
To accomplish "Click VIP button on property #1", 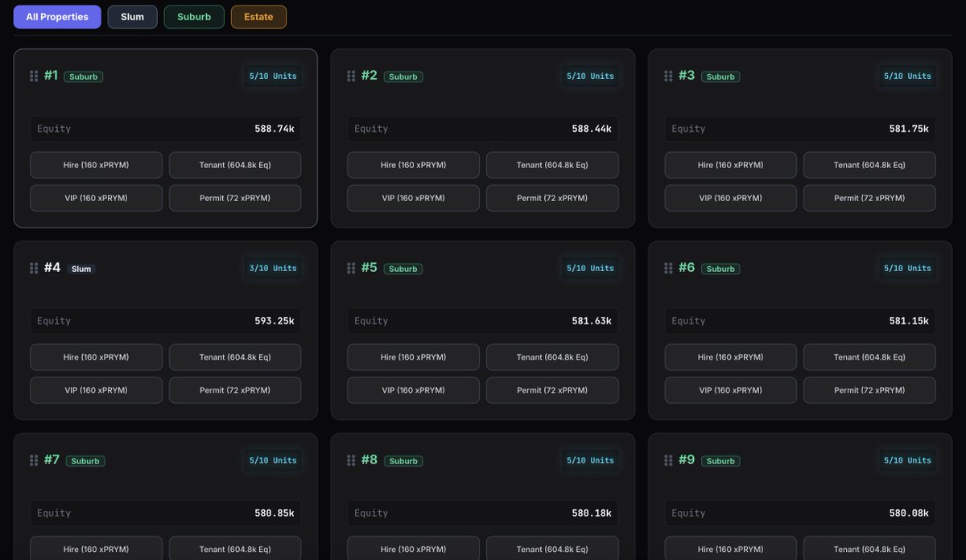I will (97, 198).
